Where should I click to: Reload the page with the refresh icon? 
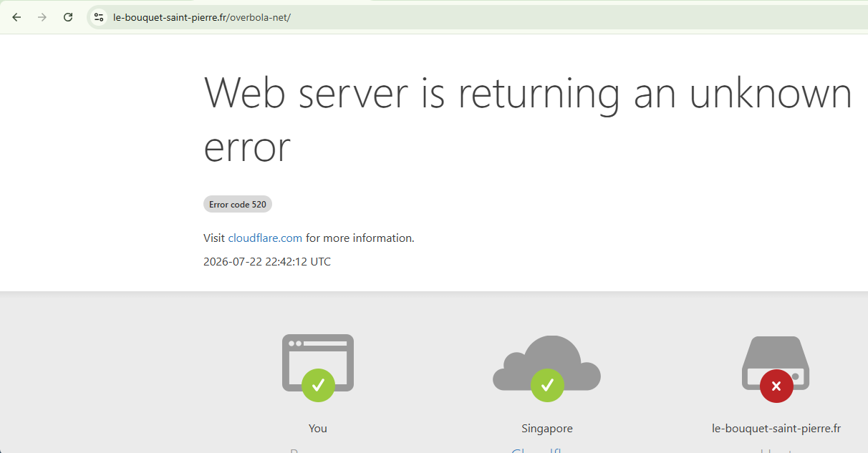(68, 17)
